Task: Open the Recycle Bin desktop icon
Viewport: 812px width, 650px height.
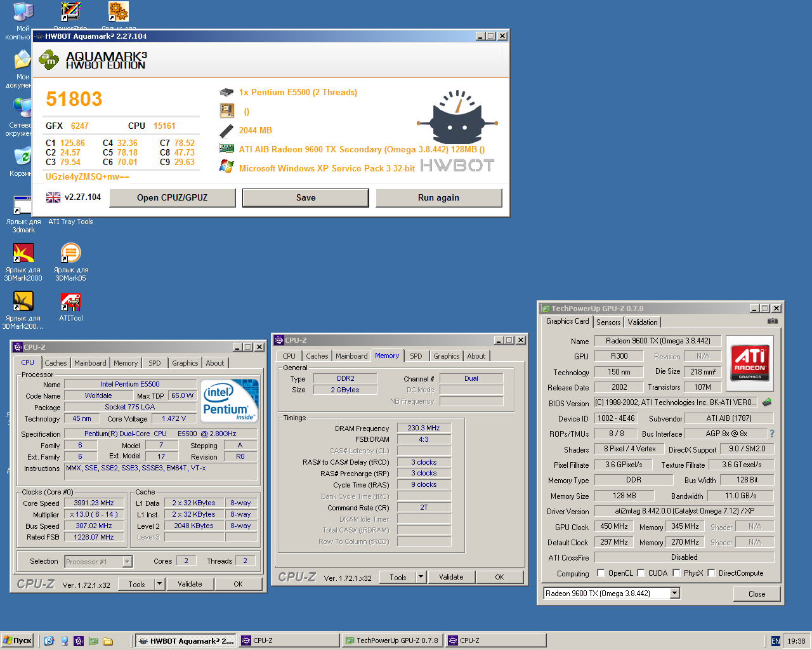Action: [x=23, y=157]
